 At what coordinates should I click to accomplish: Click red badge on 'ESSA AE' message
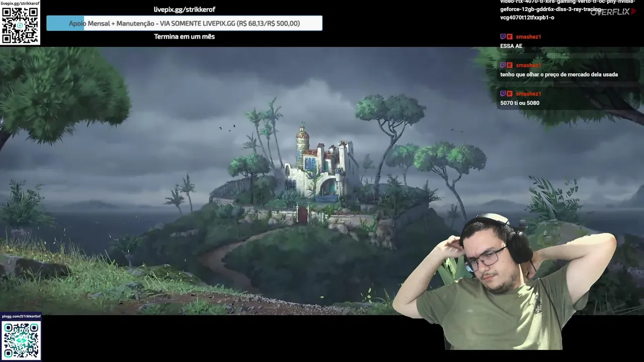coord(510,37)
